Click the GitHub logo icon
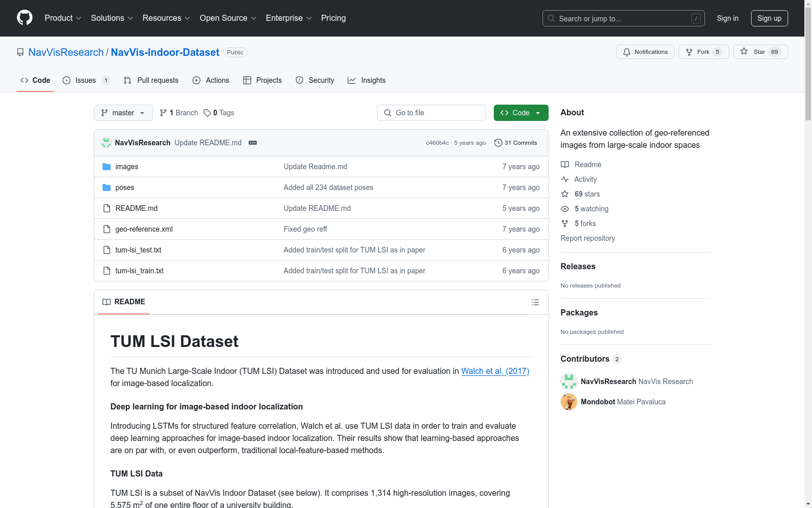This screenshot has height=508, width=812. [x=24, y=18]
